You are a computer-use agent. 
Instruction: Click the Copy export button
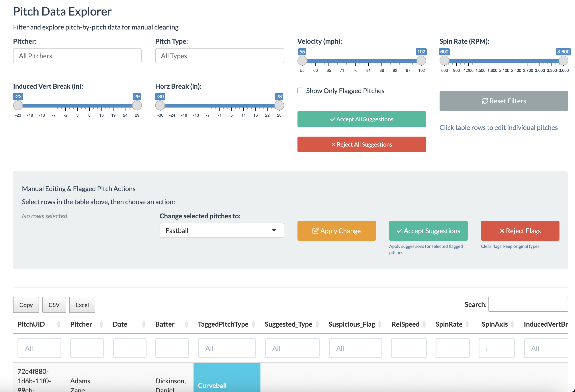(26, 305)
